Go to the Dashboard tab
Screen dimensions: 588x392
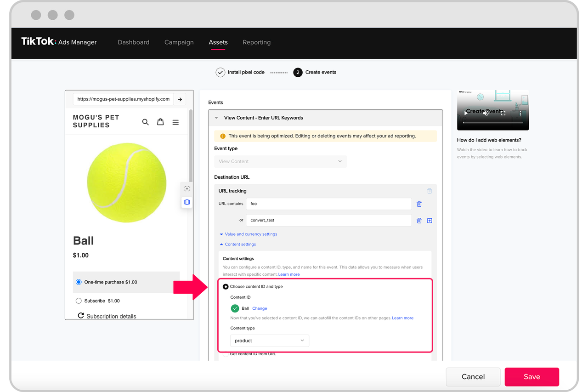pos(133,42)
